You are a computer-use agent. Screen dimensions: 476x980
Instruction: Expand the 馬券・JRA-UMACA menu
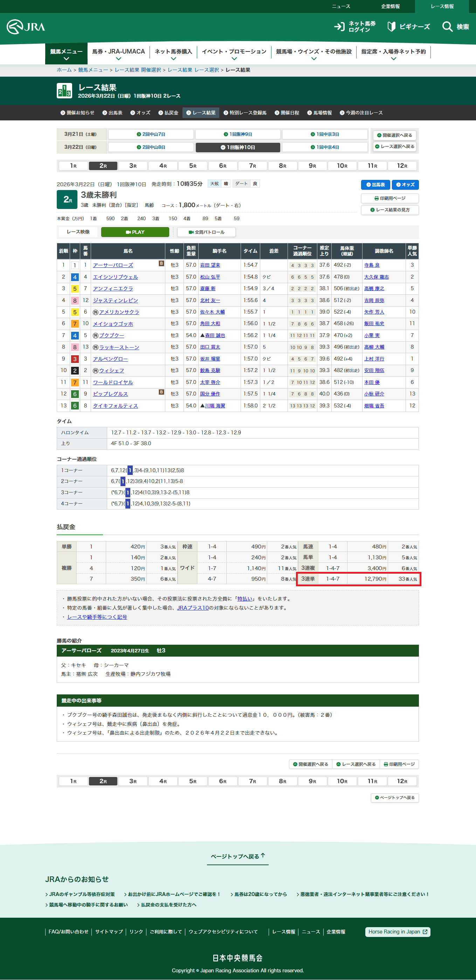[118, 54]
